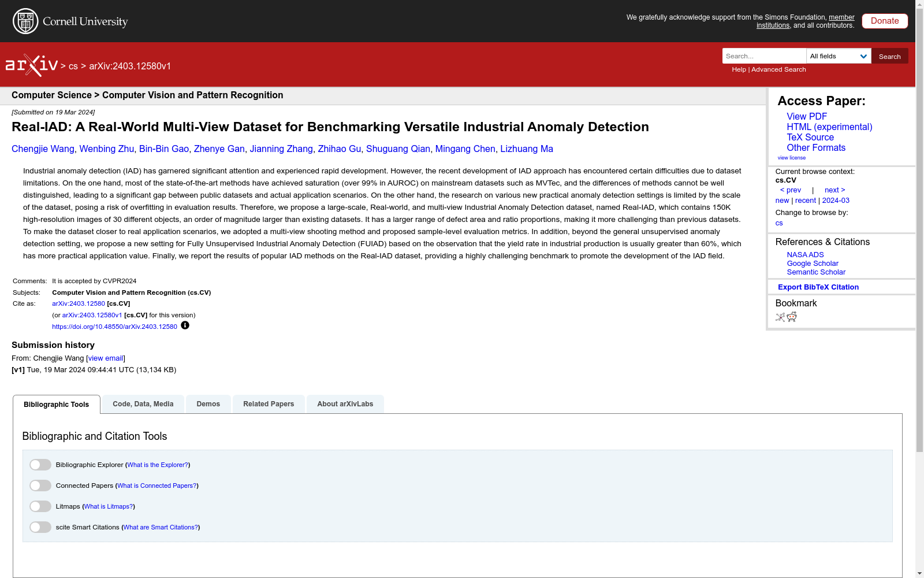Open author Wenbing Zhu's page

click(106, 149)
